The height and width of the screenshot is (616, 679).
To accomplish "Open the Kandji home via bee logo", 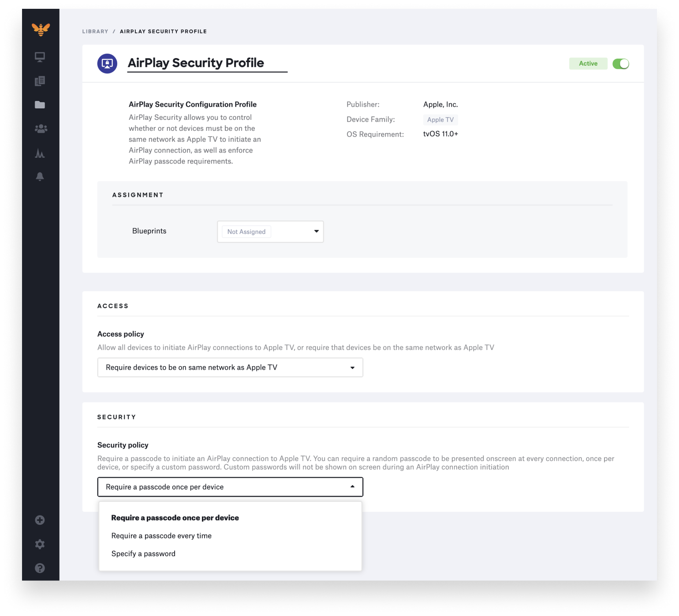I will 40,30.
